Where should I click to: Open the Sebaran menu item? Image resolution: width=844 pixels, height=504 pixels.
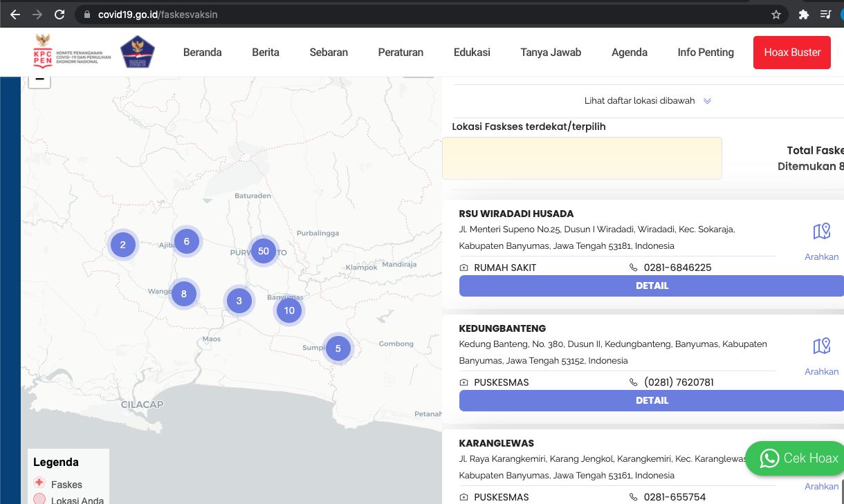click(329, 52)
